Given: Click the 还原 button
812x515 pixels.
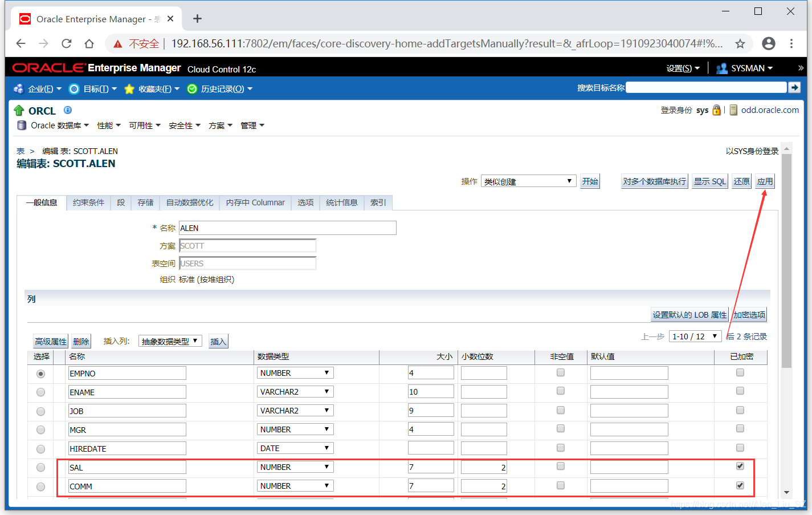Looking at the screenshot, I should [741, 181].
